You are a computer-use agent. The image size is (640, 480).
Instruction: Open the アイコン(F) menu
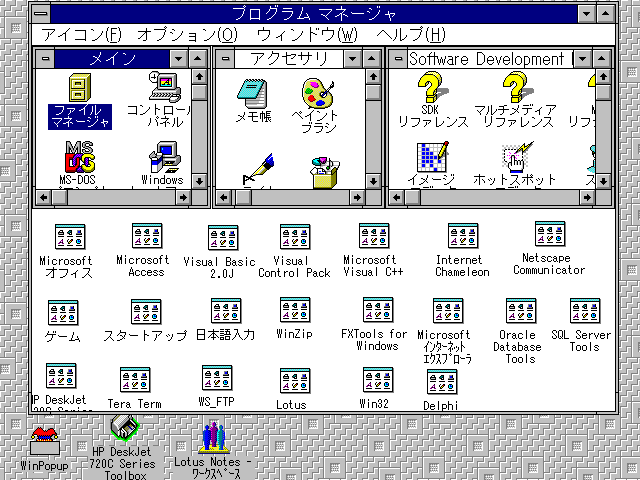click(82, 34)
